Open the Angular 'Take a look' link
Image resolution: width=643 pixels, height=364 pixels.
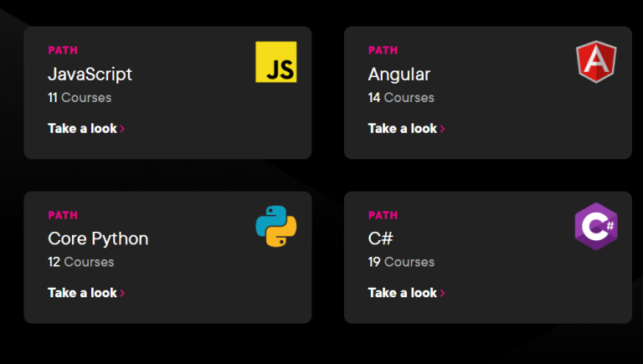click(402, 128)
